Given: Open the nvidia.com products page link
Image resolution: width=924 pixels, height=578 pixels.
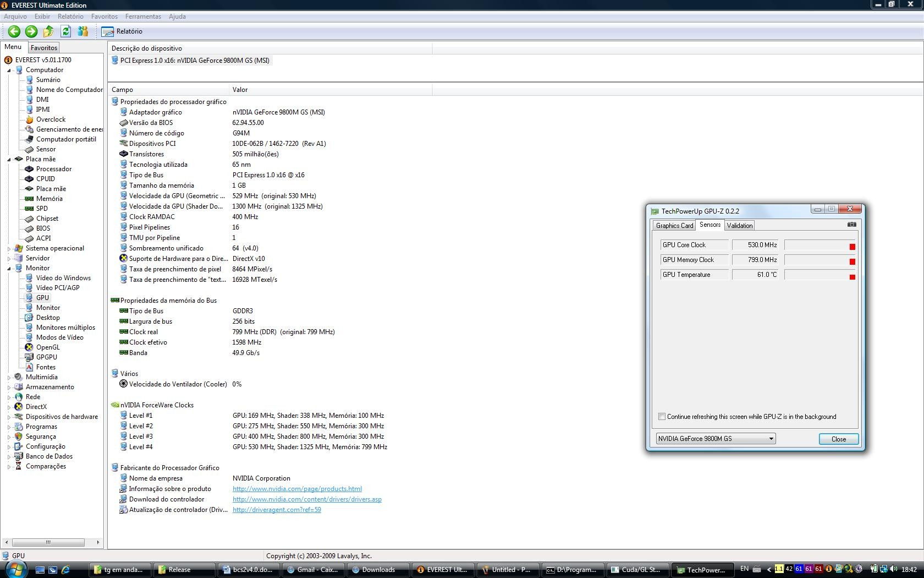Looking at the screenshot, I should [297, 489].
